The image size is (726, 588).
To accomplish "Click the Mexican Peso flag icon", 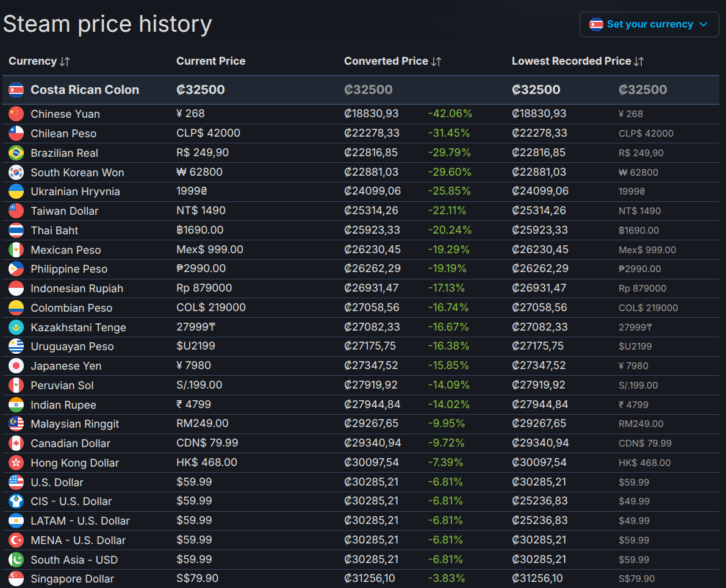I will coord(16,249).
